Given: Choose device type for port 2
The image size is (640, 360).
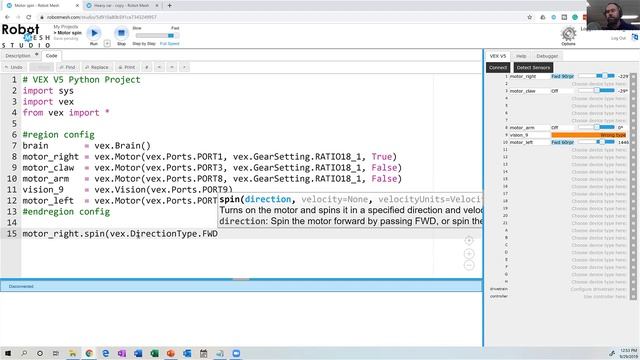Looking at the screenshot, I should [x=598, y=84].
